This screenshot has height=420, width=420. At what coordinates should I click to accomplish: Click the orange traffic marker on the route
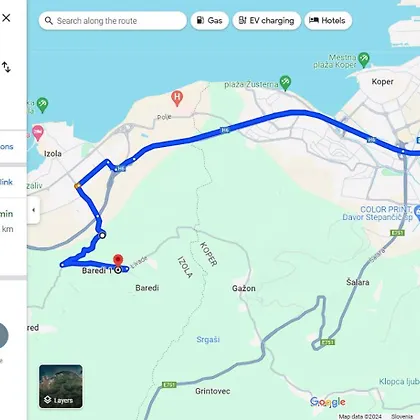[77, 186]
